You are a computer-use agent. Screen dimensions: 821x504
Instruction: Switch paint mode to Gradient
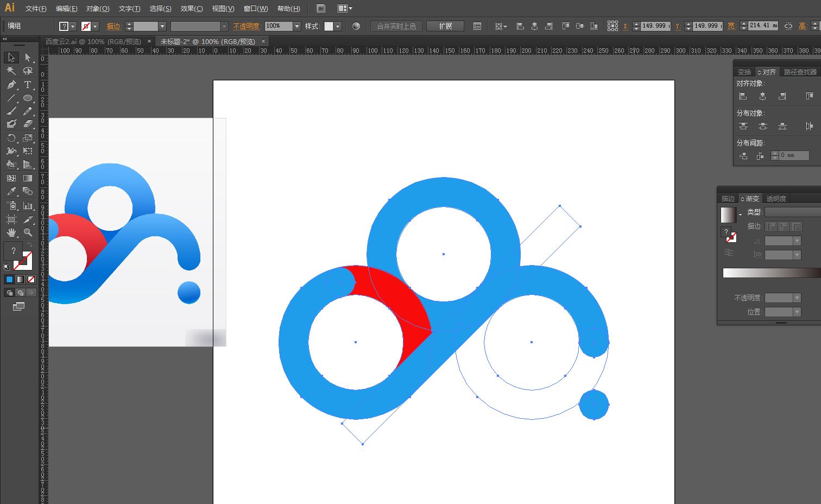[20, 279]
